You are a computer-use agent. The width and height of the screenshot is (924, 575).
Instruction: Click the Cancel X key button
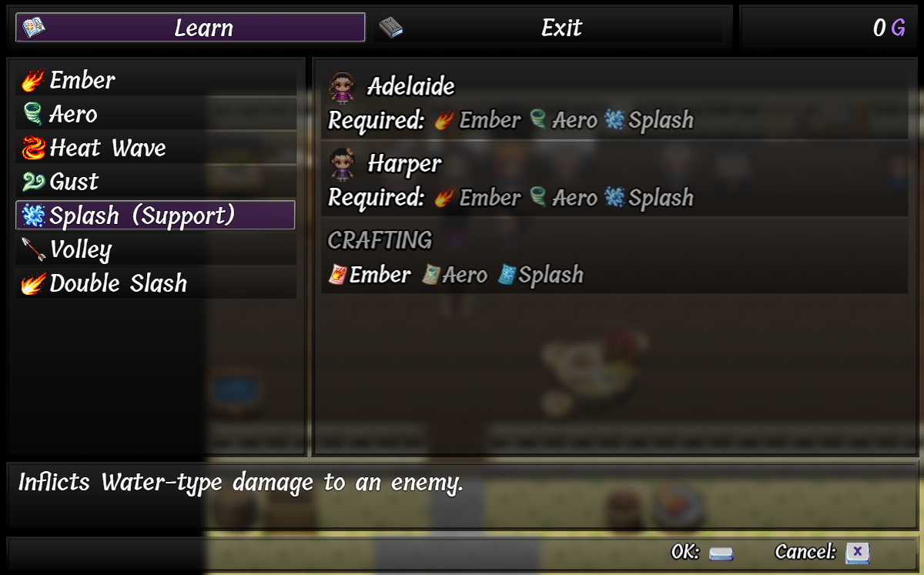857,553
